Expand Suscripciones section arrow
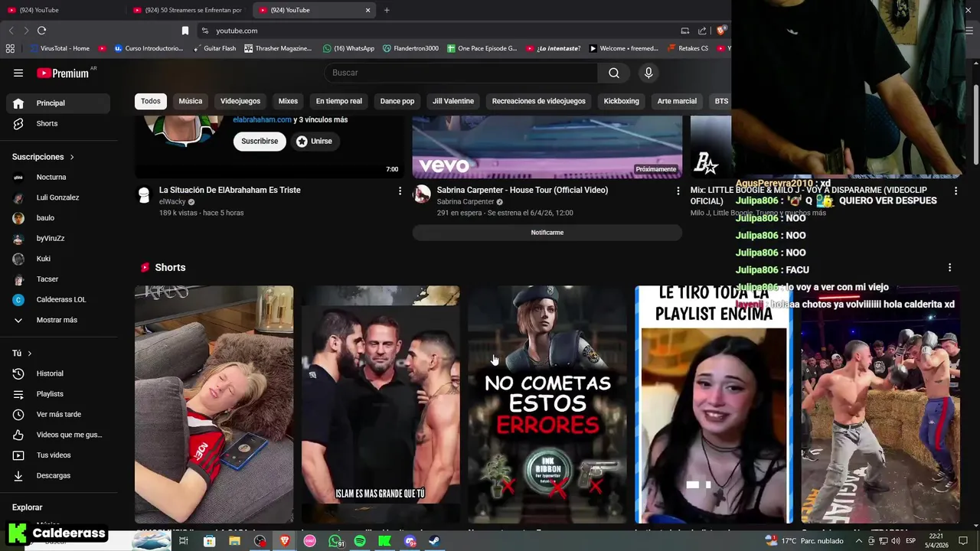 [x=72, y=157]
